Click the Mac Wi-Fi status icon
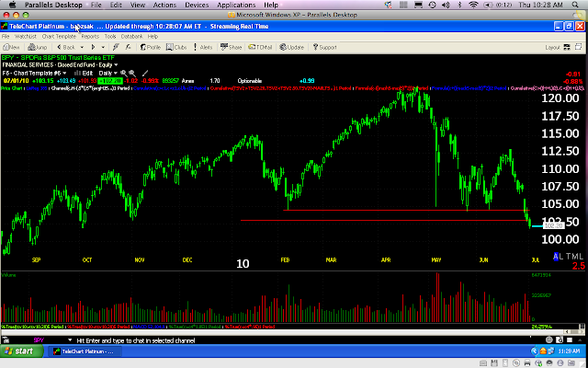588x368 pixels. 474,5
